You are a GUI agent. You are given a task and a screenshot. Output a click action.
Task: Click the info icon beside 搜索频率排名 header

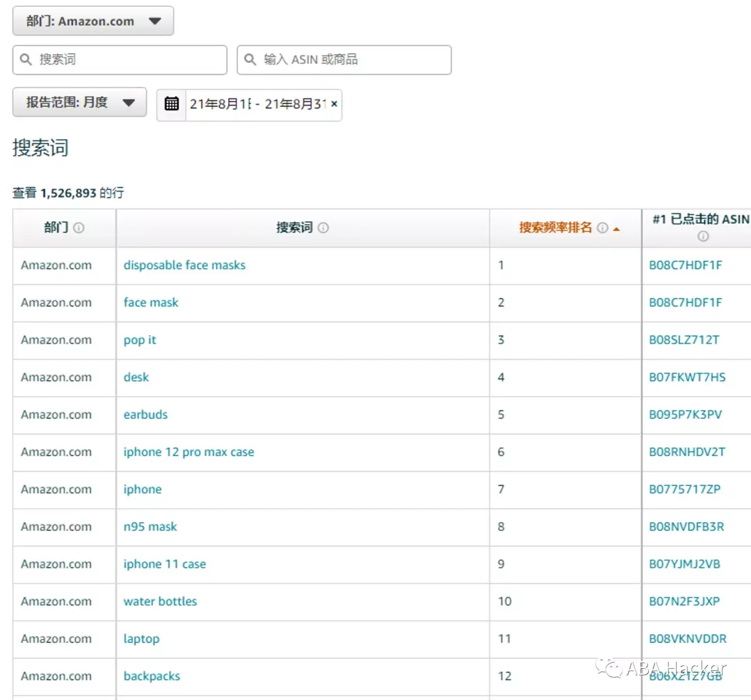point(602,228)
